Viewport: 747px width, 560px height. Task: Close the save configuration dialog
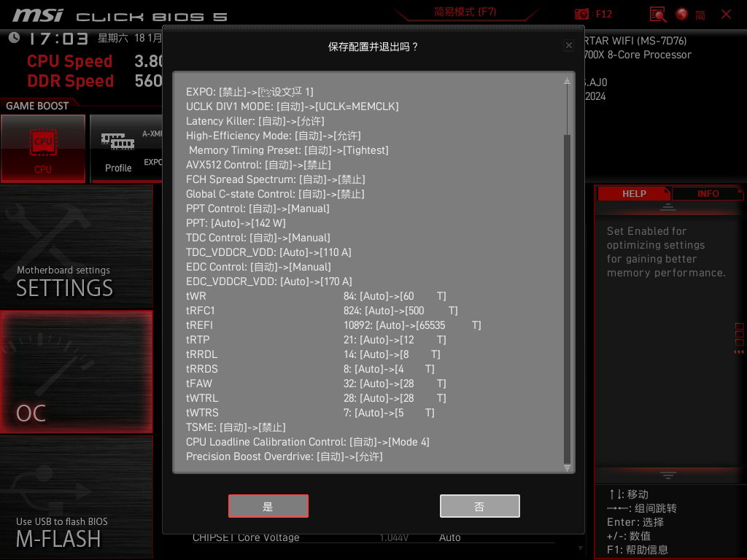[569, 45]
